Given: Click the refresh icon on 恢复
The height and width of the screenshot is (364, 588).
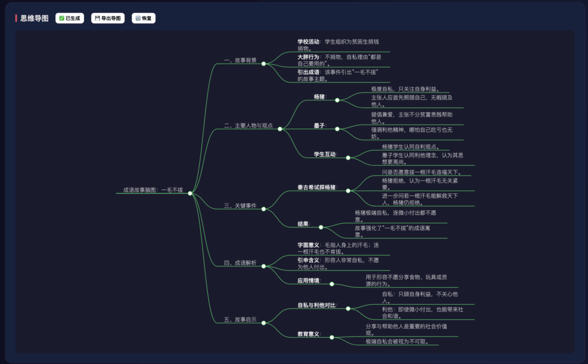Looking at the screenshot, I should pos(138,18).
